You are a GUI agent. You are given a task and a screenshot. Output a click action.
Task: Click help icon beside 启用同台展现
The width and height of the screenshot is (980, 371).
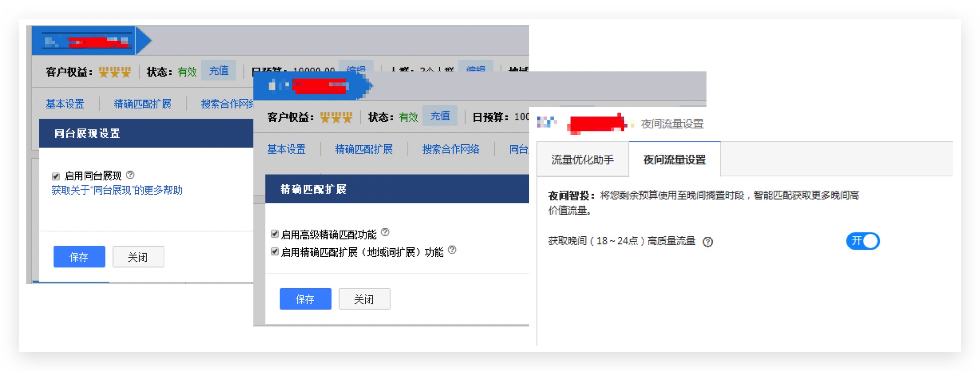pyautogui.click(x=130, y=175)
